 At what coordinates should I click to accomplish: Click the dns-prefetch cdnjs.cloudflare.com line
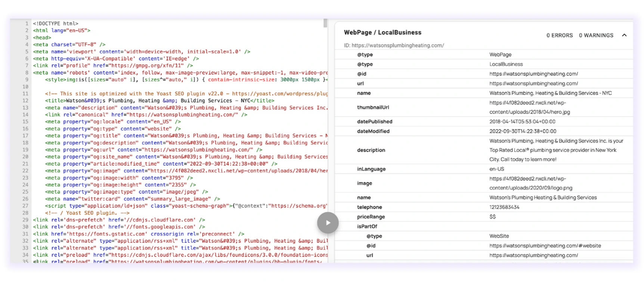click(119, 220)
